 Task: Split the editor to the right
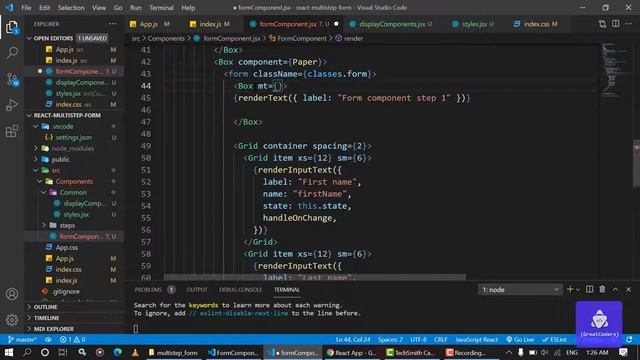click(616, 24)
